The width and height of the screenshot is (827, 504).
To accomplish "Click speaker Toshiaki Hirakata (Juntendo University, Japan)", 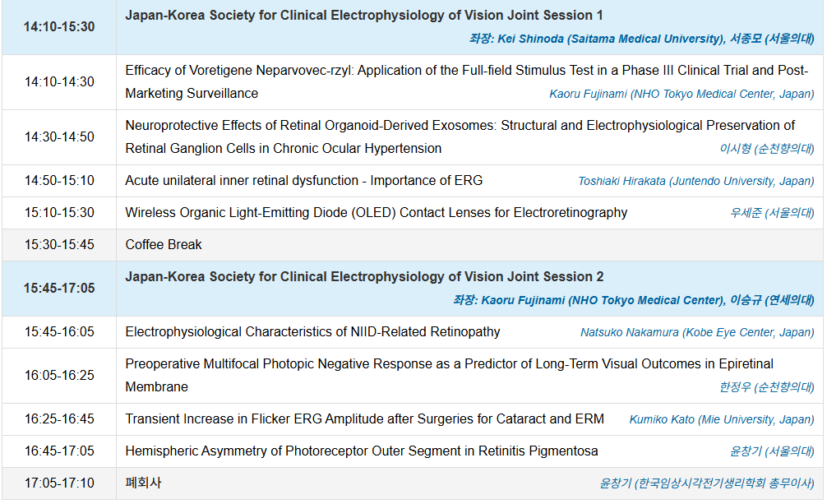I will pos(695,181).
